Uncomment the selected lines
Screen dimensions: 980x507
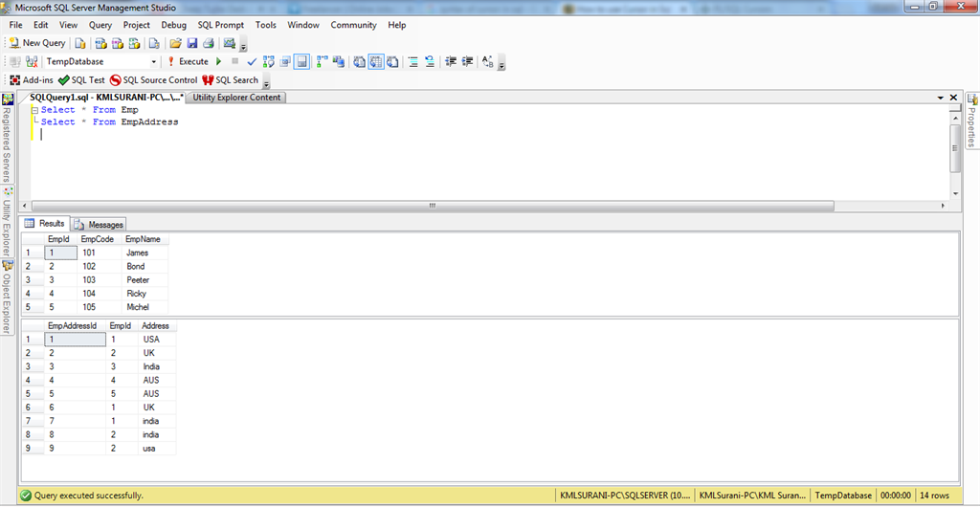430,62
